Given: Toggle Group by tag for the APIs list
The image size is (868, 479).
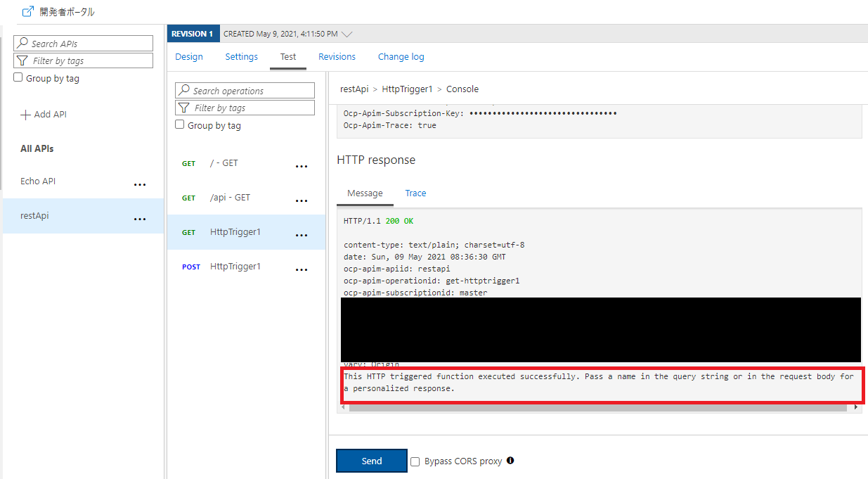Looking at the screenshot, I should tap(18, 77).
